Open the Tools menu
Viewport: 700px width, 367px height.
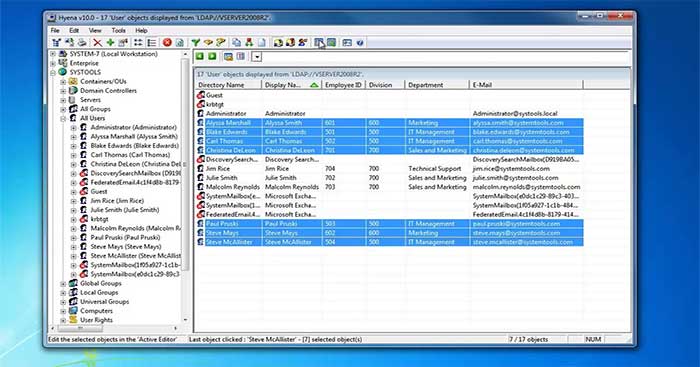[x=118, y=30]
